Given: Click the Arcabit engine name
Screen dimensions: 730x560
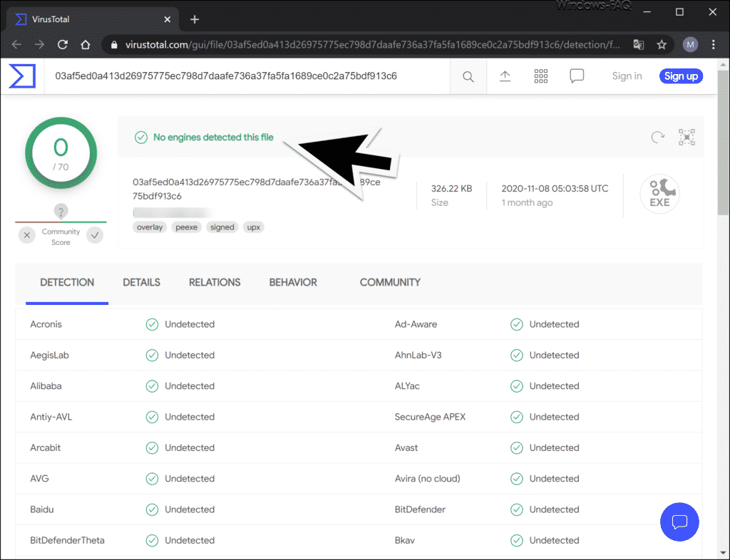Looking at the screenshot, I should 46,447.
